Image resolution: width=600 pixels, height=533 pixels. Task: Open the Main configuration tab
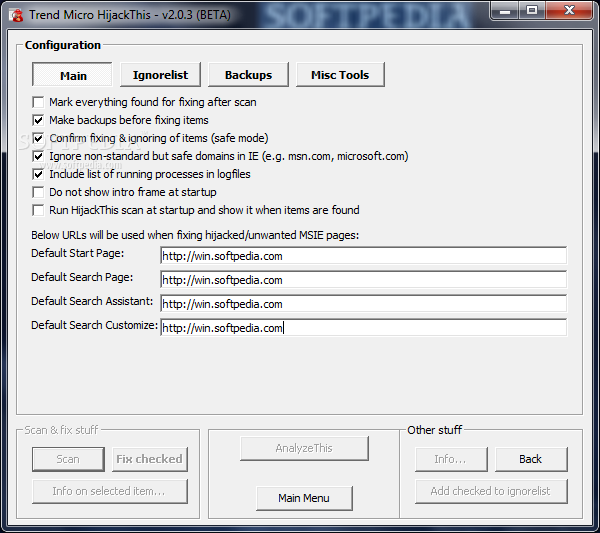click(x=72, y=75)
